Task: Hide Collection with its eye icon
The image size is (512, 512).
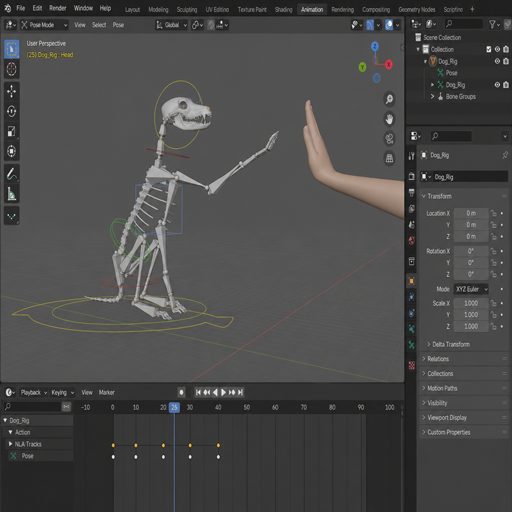Action: pyautogui.click(x=497, y=49)
